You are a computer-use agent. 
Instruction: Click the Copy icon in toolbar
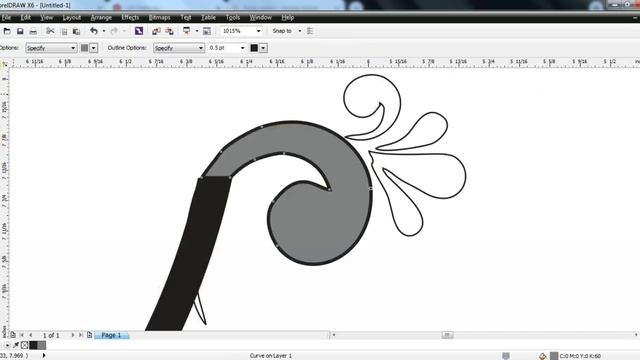point(64,31)
